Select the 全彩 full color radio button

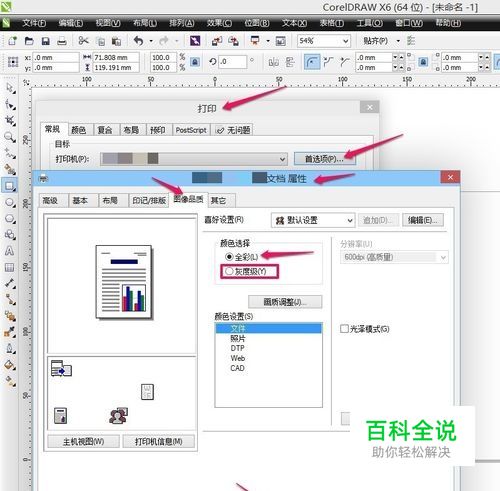[x=229, y=257]
